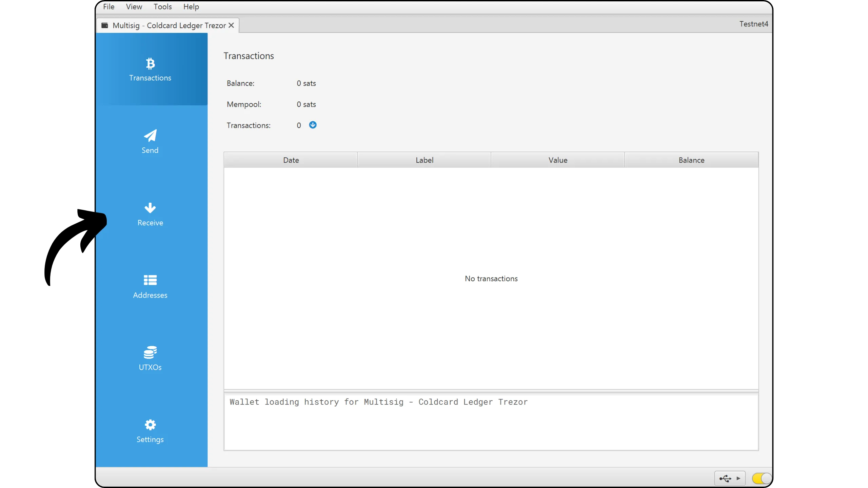Viewport: 868px width, 488px height.
Task: Open the Help menu
Action: [191, 7]
